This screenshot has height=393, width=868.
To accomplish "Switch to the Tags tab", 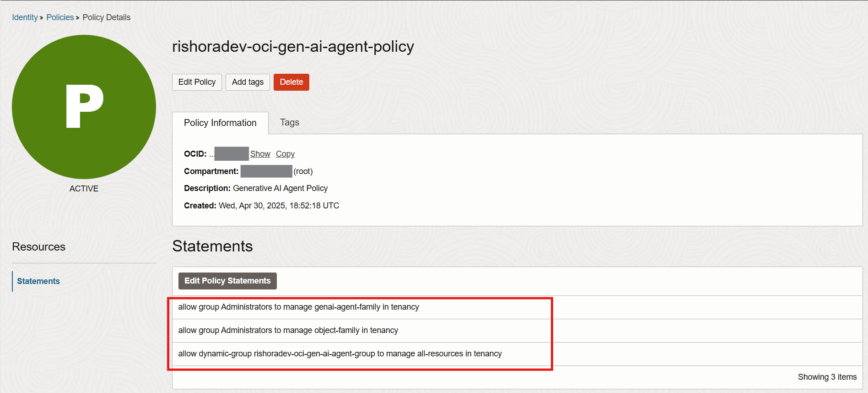I will point(289,122).
